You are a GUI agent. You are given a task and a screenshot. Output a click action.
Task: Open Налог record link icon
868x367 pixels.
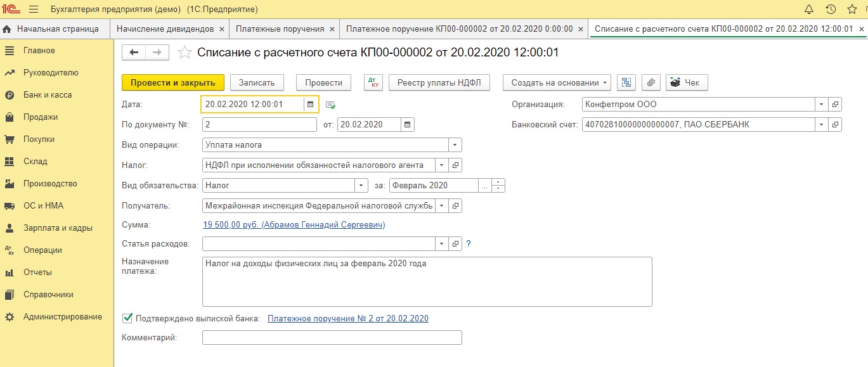coord(455,165)
